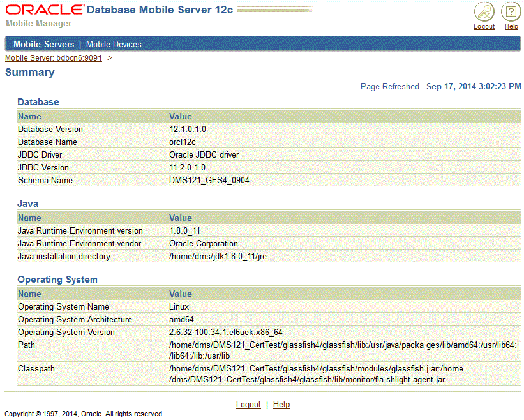Select the value Oracle Corporation
This screenshot has height=420, width=524.
click(204, 244)
